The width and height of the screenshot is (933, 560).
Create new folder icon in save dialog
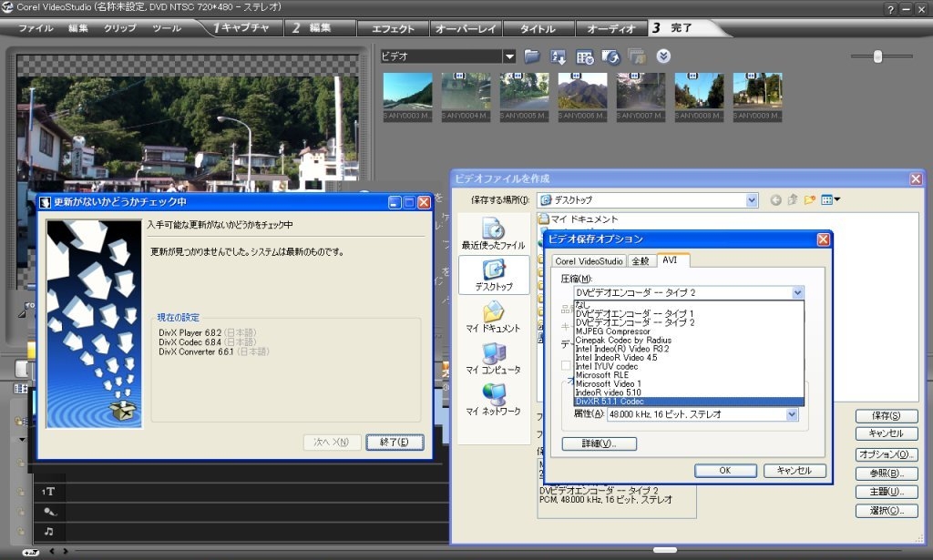(x=809, y=200)
